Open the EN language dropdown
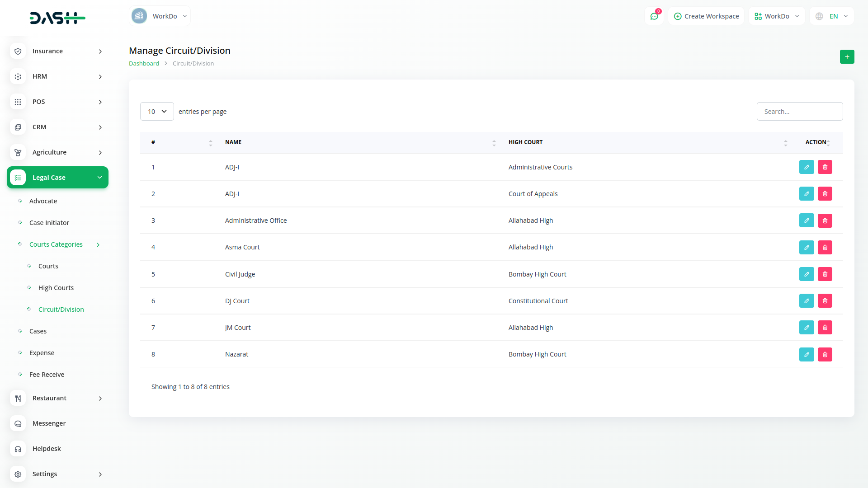 point(832,16)
